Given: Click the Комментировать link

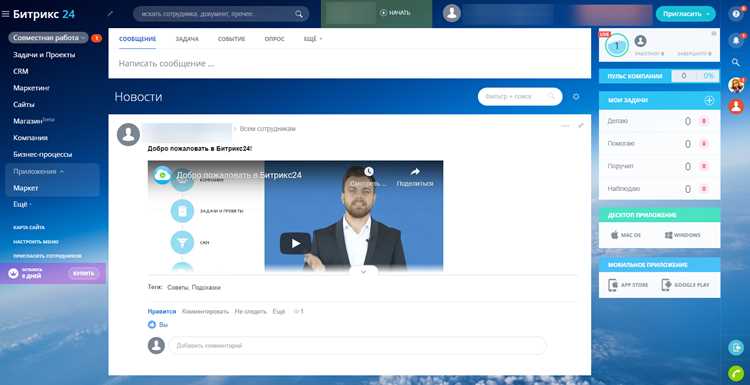Looking at the screenshot, I should coord(205,311).
